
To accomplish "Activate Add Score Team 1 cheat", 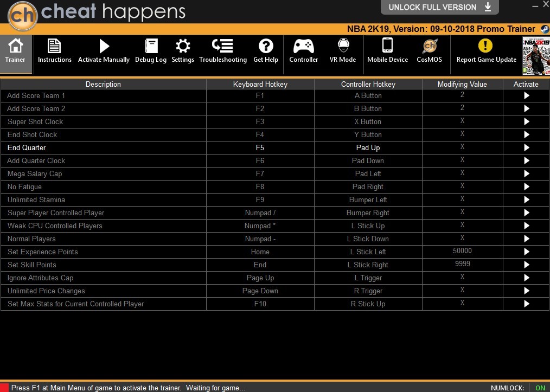I will click(526, 96).
